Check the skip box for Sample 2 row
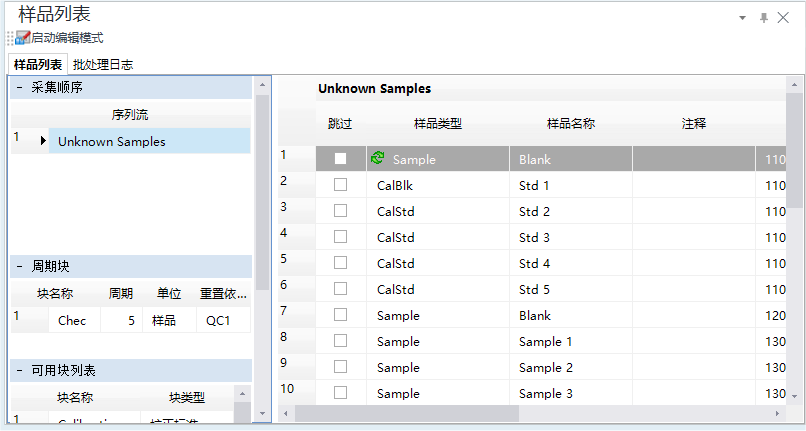The height and width of the screenshot is (431, 806). tap(340, 367)
